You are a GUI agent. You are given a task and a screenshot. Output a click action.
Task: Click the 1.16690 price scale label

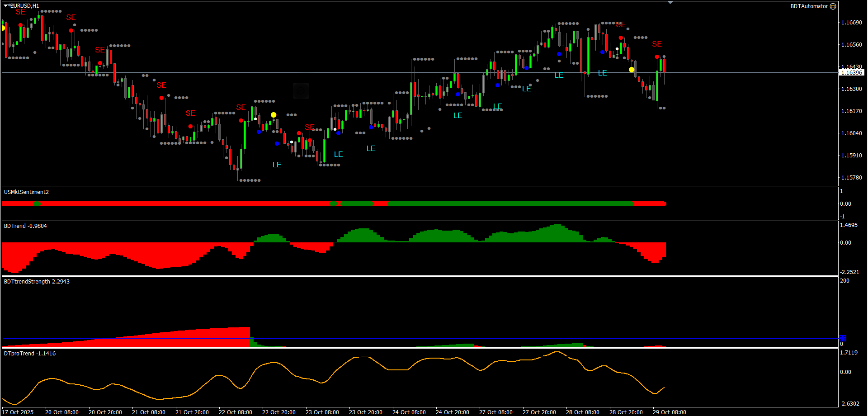[851, 23]
